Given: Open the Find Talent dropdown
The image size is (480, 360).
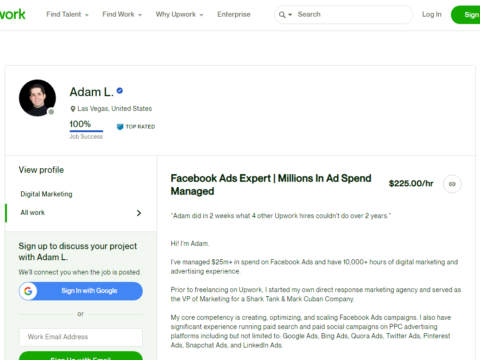Looking at the screenshot, I should click(x=67, y=14).
